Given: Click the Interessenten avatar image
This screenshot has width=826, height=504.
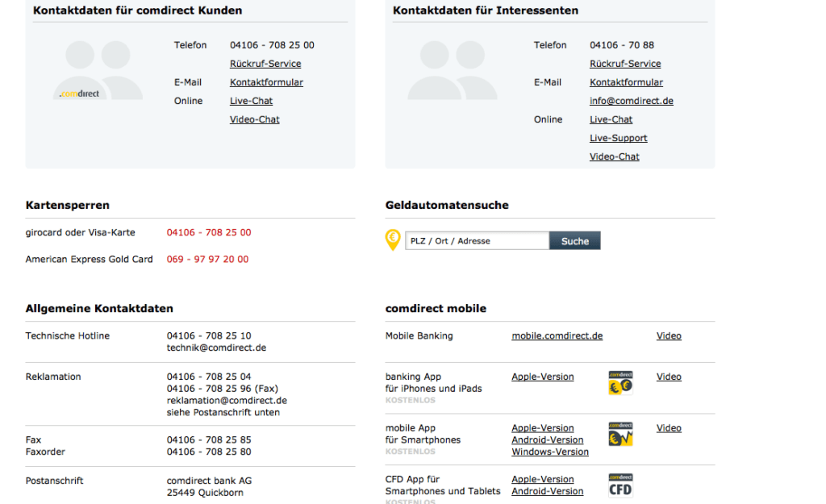Looking at the screenshot, I should click(x=453, y=70).
